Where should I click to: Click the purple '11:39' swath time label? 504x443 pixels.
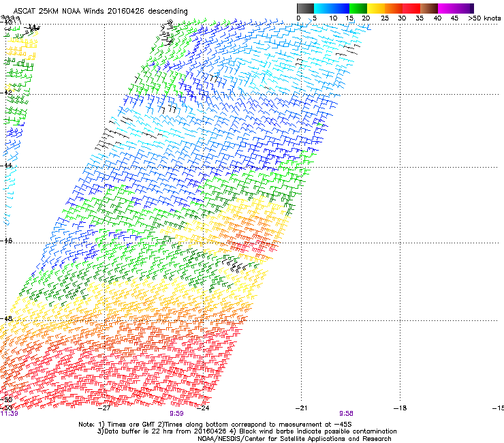coord(10,414)
